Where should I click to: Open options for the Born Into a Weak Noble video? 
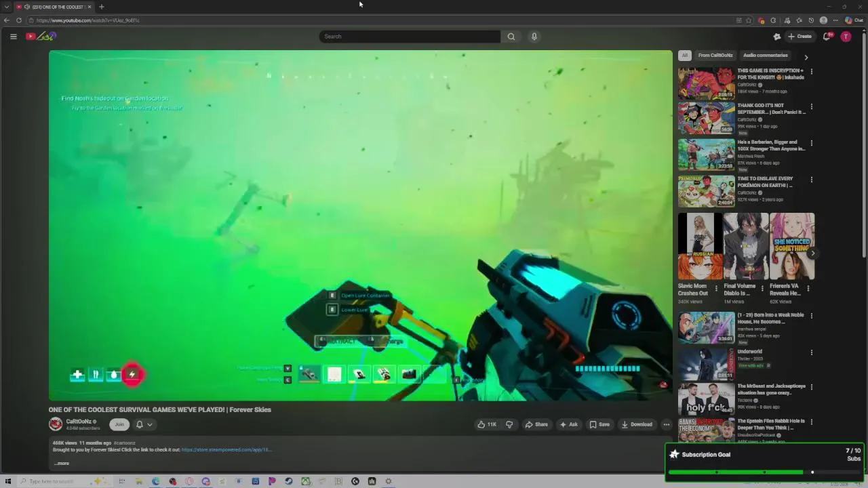[x=812, y=316]
